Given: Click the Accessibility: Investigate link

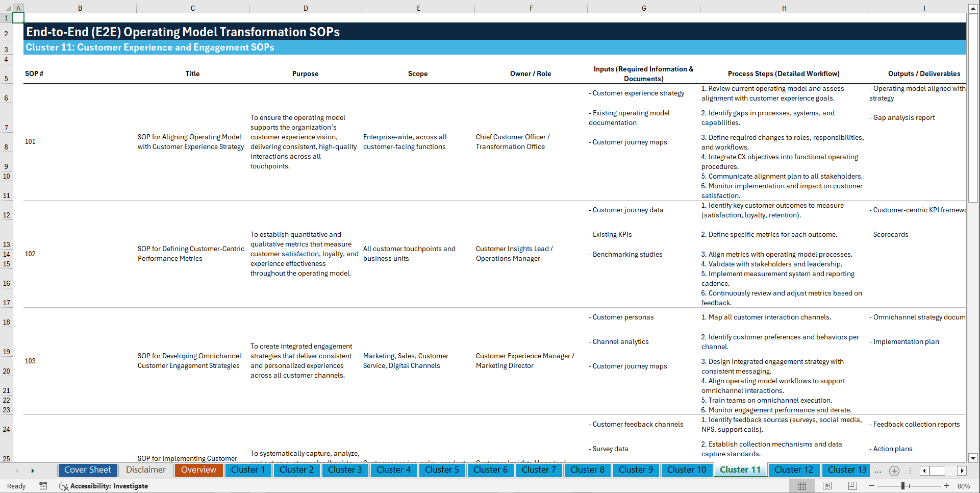Looking at the screenshot, I should (109, 486).
